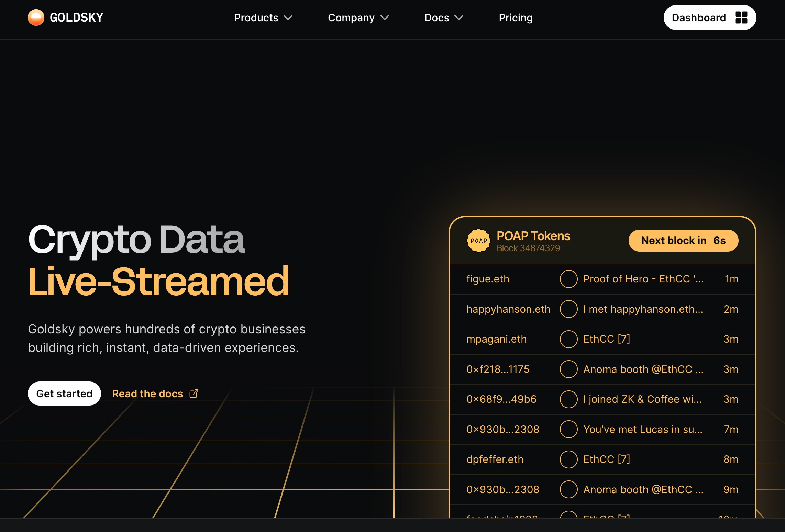Click the circle icon in happyhanson.eth row
The height and width of the screenshot is (532, 785).
point(568,309)
